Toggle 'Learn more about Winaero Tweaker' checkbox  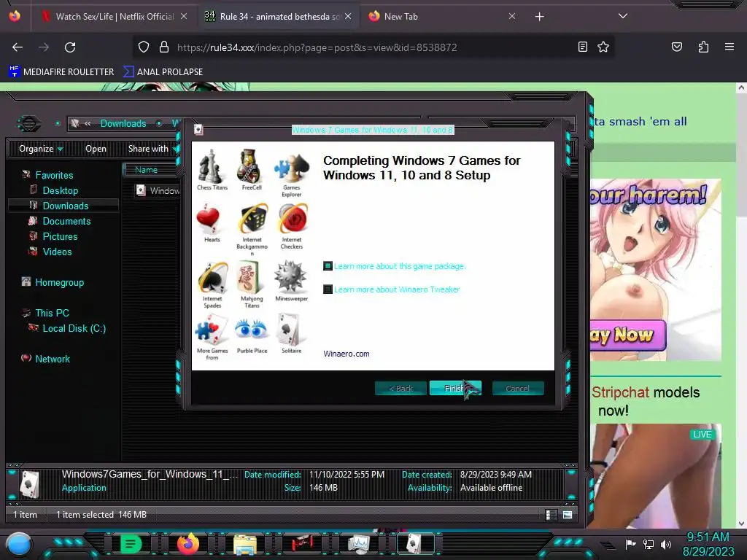328,289
